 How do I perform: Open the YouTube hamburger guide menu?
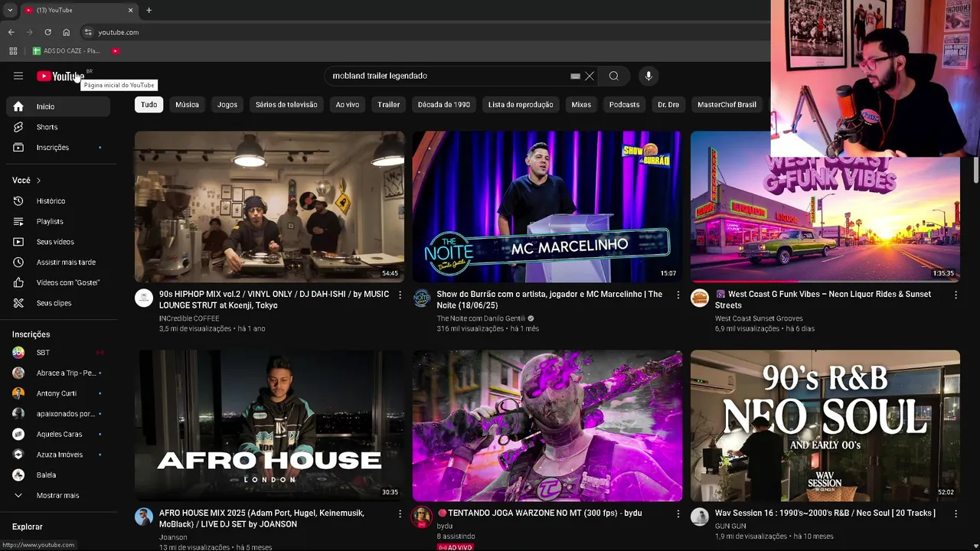18,76
